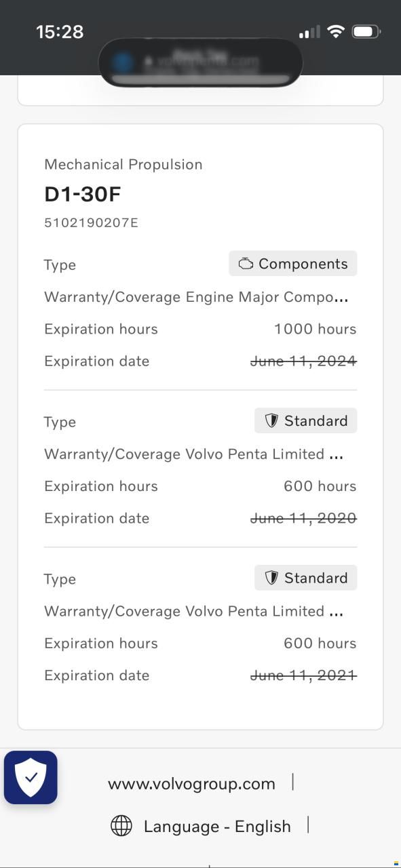Tap the serial number 5102190207E

coord(91,222)
